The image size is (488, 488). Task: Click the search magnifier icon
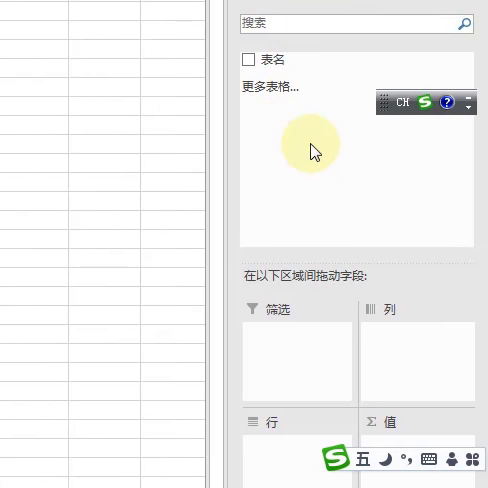(x=464, y=24)
